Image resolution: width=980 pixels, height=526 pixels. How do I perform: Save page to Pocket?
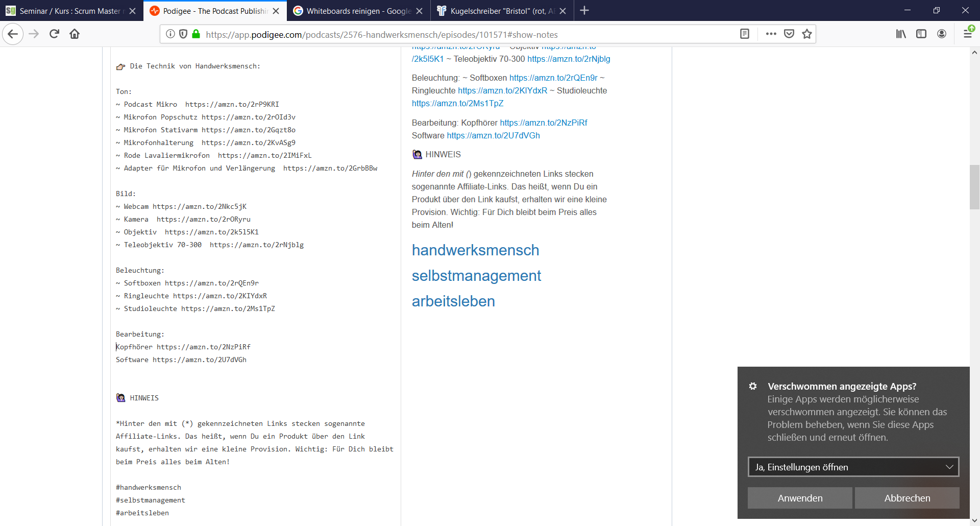[x=789, y=34]
